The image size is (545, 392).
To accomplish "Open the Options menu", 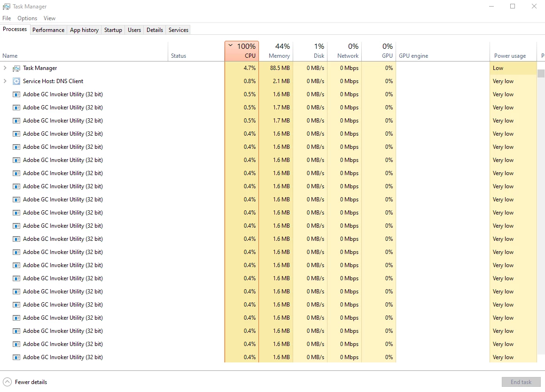I will [27, 18].
